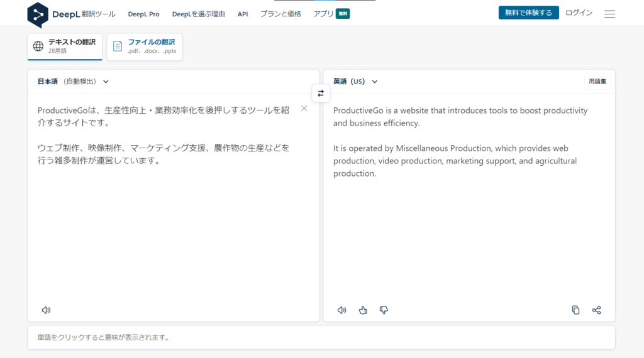Play audio of the Japanese source text
Screen dimensions: 644x358
[x=46, y=310]
